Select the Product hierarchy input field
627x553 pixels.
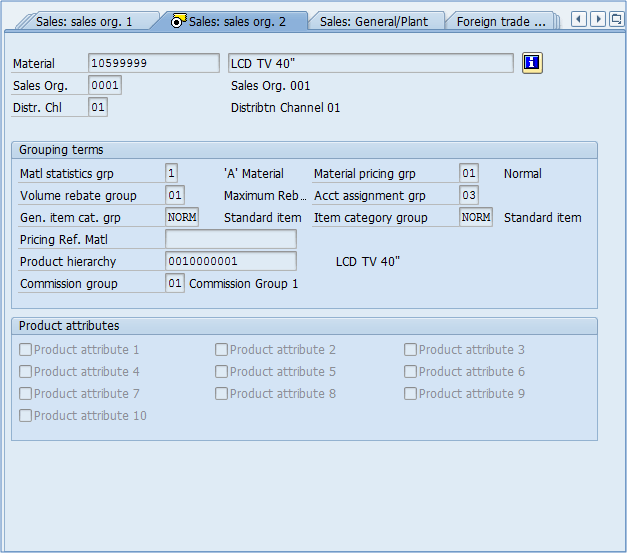230,261
